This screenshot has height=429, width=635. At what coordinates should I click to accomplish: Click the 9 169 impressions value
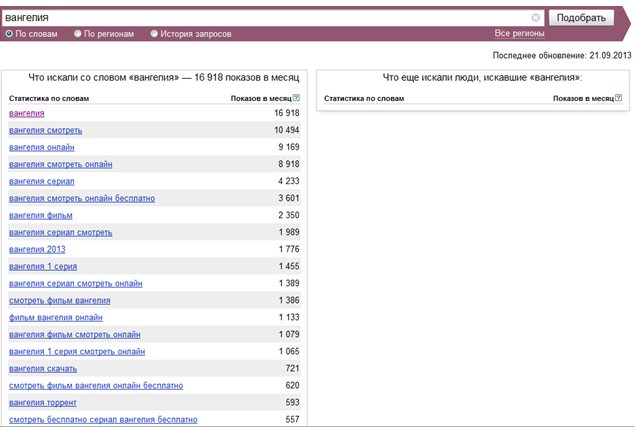(289, 147)
